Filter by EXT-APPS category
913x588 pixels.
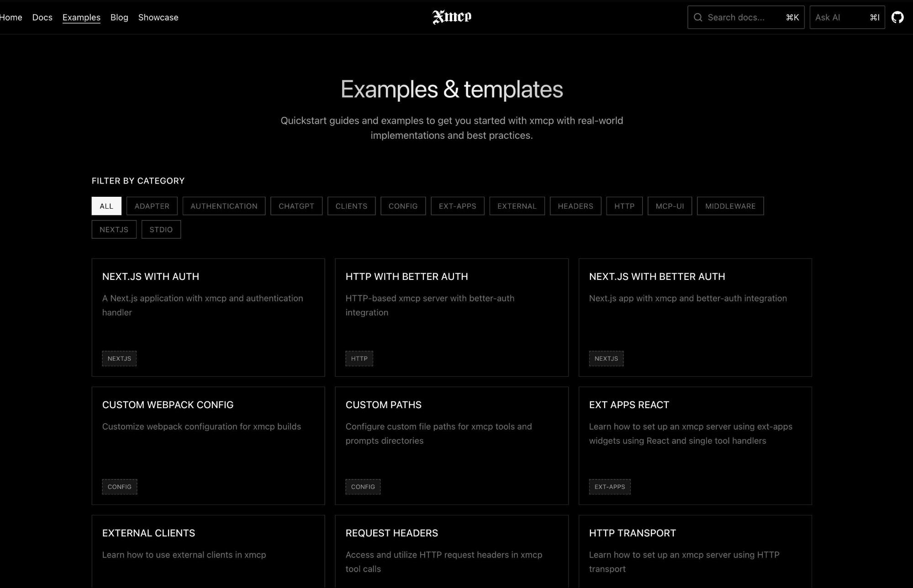(457, 206)
